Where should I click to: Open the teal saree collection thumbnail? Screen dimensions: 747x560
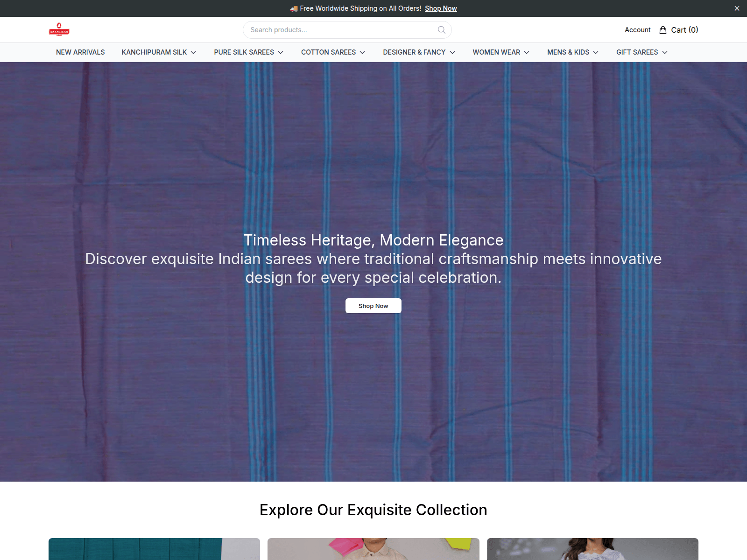(x=154, y=549)
